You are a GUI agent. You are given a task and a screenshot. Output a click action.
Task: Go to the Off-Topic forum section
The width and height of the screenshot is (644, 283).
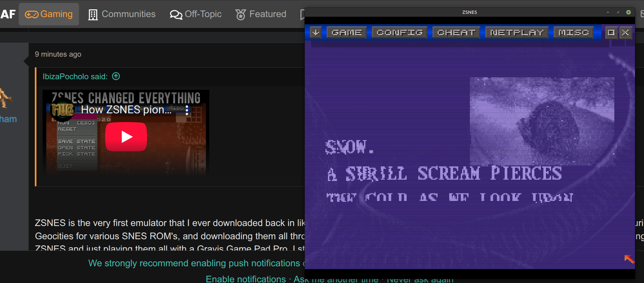(x=196, y=14)
